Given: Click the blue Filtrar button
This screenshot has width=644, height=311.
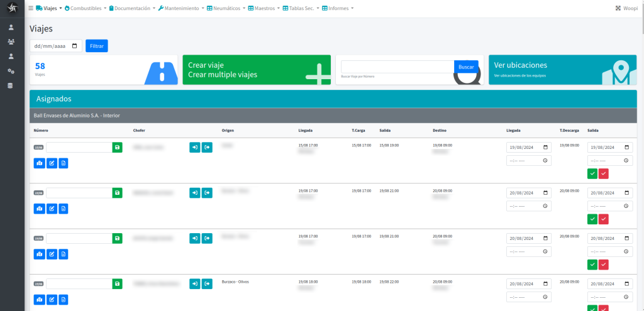Looking at the screenshot, I should pyautogui.click(x=97, y=46).
